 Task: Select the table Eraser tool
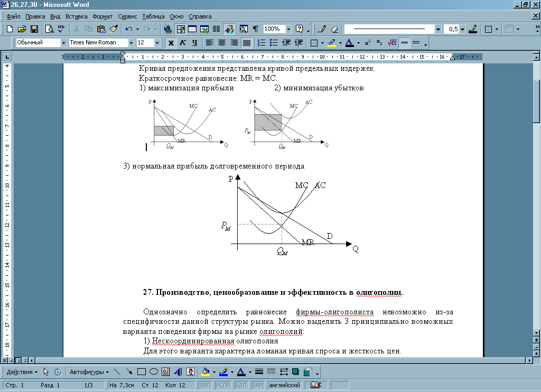[334, 29]
